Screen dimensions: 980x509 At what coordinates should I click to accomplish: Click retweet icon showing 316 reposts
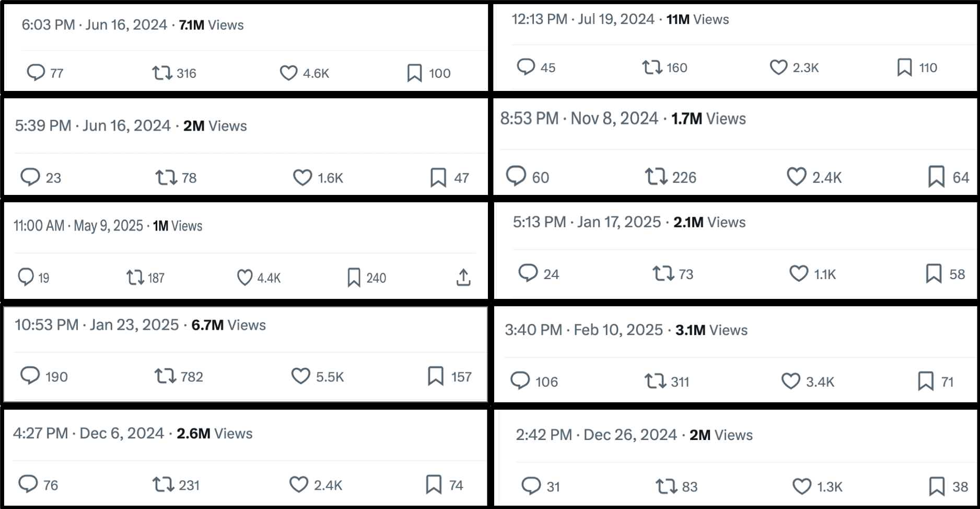tap(162, 73)
